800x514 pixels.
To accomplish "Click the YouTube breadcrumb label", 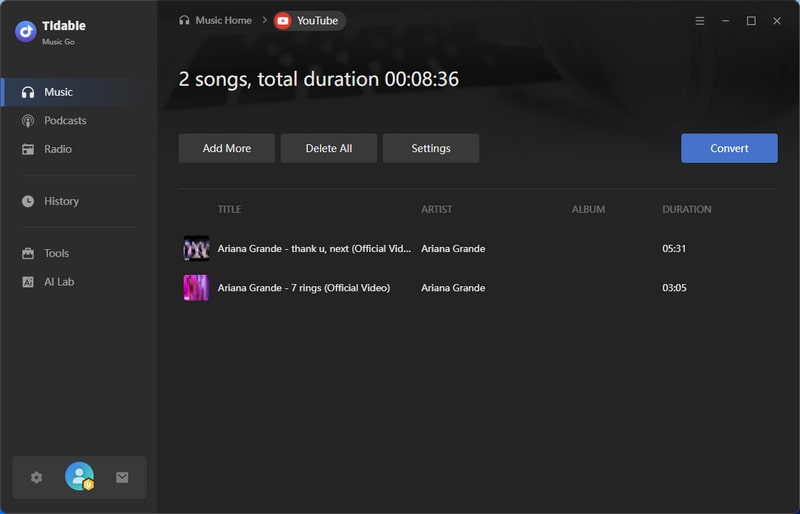I will 317,21.
